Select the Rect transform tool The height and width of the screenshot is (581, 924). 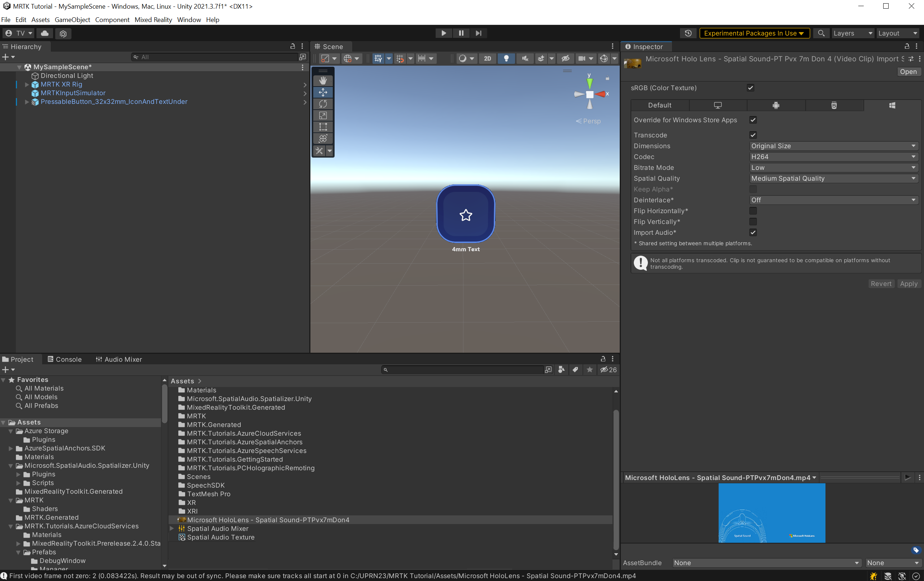(x=323, y=127)
